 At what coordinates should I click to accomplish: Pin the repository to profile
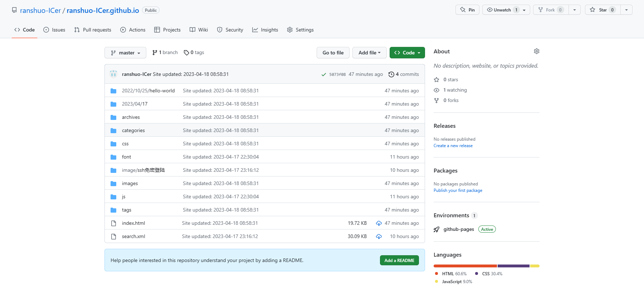point(467,10)
